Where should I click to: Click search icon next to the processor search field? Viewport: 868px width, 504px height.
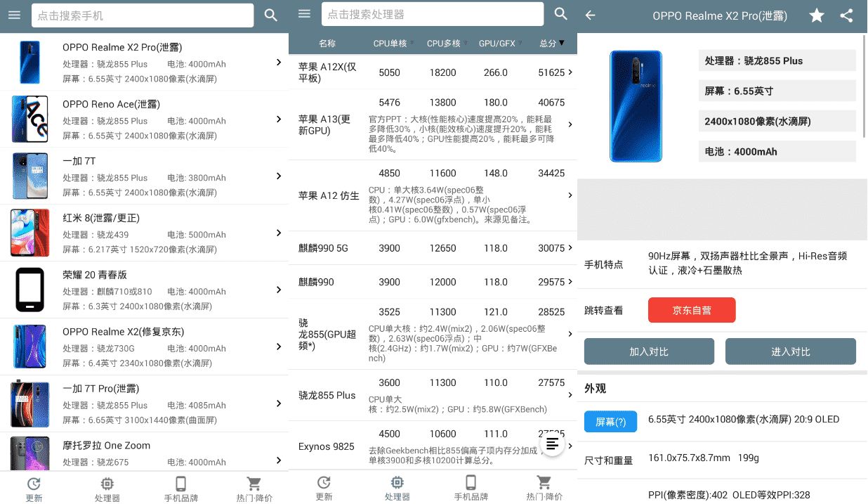coord(560,14)
